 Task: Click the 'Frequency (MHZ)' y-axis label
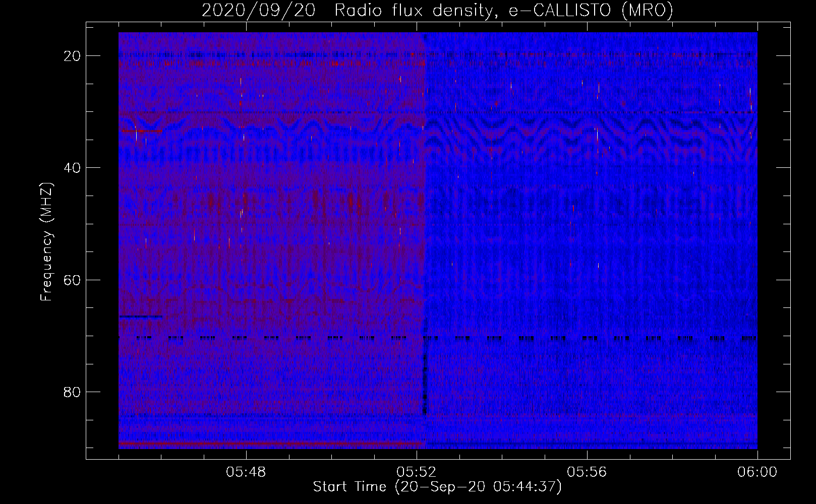pos(46,242)
